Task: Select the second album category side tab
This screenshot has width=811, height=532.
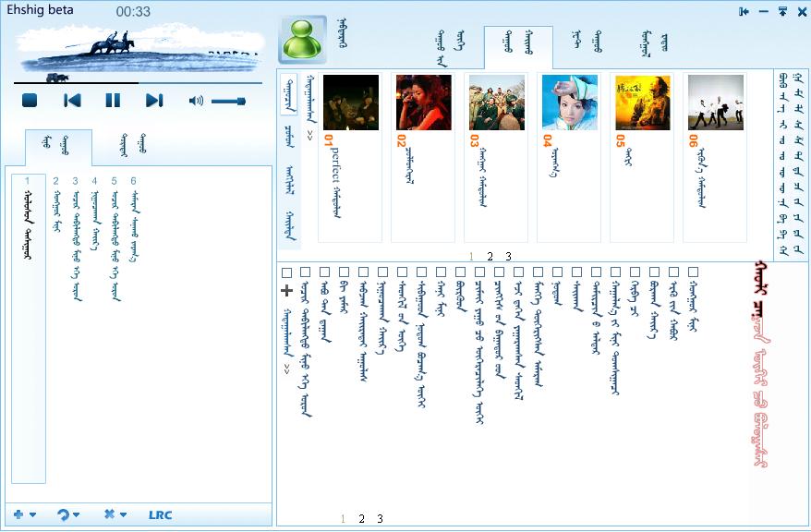Action: pos(289,137)
